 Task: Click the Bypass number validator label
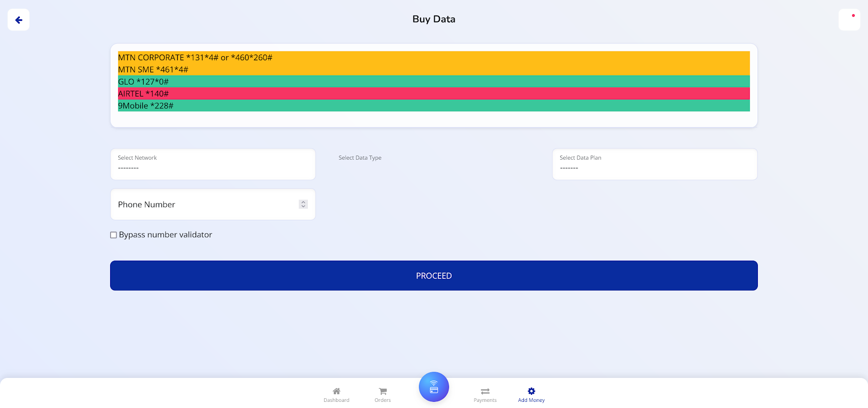pos(165,235)
